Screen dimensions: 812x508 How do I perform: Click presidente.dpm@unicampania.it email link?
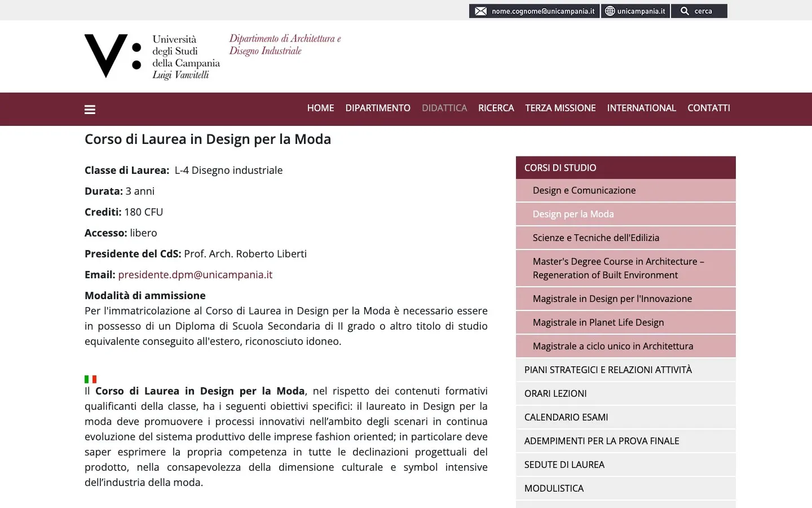[195, 275]
